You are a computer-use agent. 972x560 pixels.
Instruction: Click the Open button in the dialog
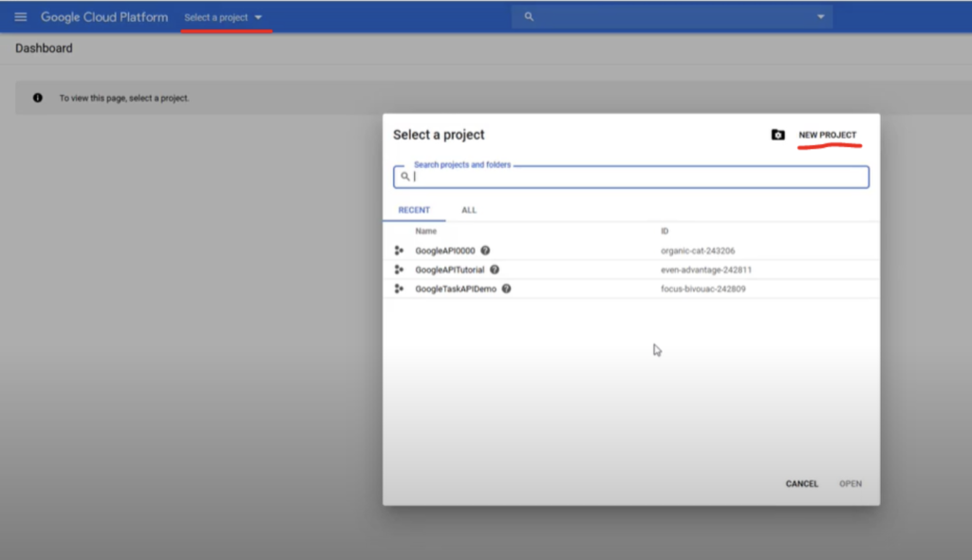pos(850,484)
